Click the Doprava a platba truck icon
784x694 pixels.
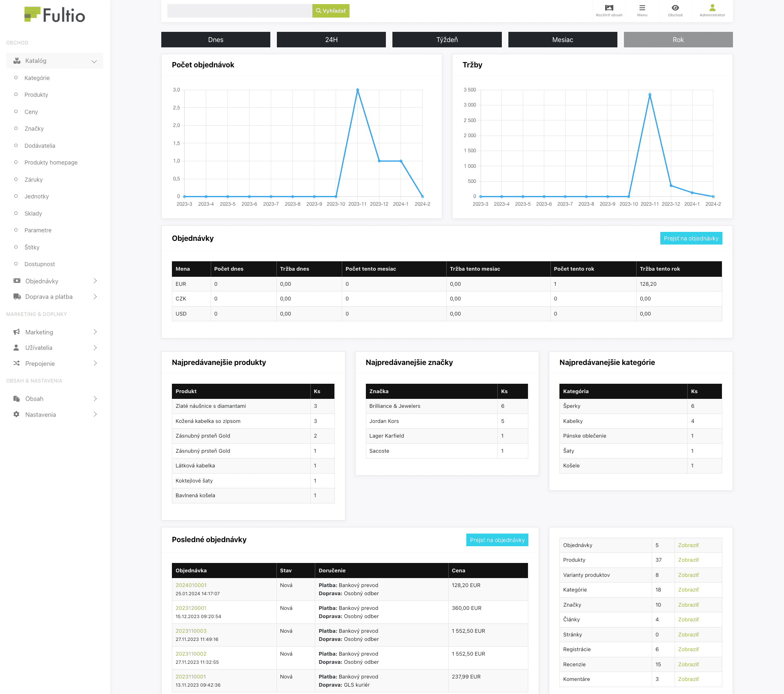coord(17,297)
